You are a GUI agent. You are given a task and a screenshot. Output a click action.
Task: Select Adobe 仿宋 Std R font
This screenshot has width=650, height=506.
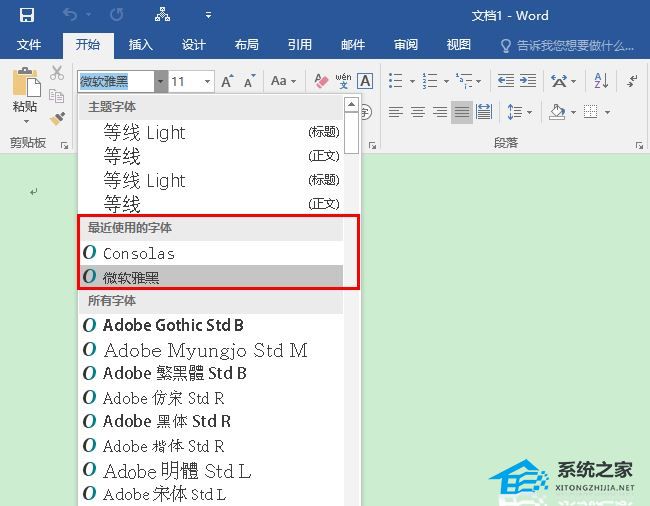(211, 398)
